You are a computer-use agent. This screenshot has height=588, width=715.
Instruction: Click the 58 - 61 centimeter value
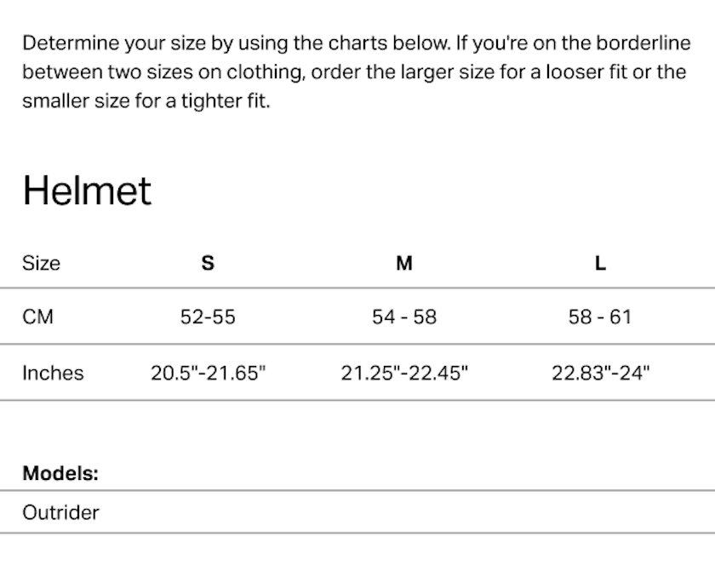(x=600, y=317)
